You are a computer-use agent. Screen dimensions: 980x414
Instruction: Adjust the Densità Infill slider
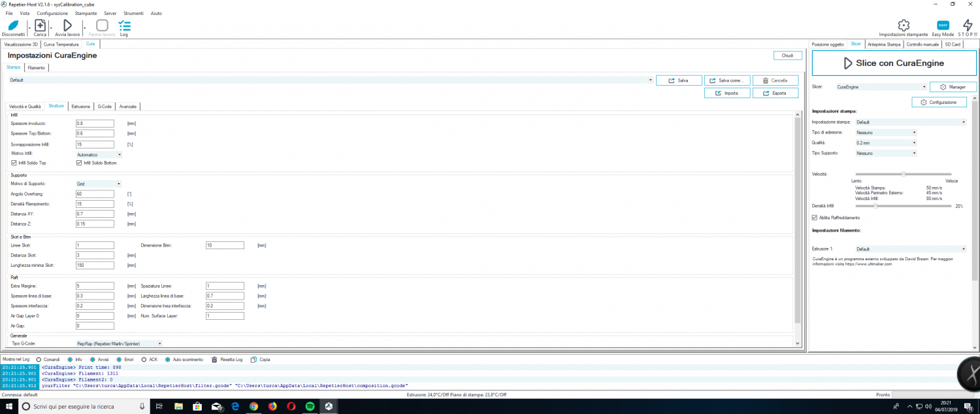(875, 205)
